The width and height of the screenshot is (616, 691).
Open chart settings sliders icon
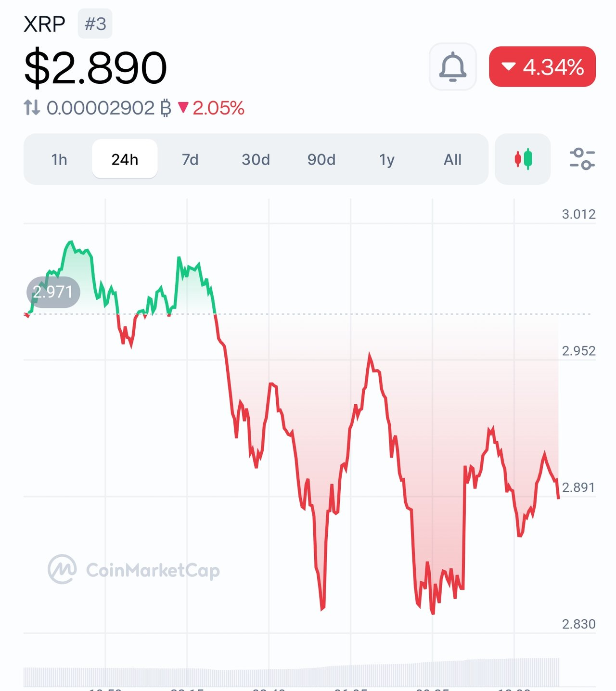click(582, 159)
